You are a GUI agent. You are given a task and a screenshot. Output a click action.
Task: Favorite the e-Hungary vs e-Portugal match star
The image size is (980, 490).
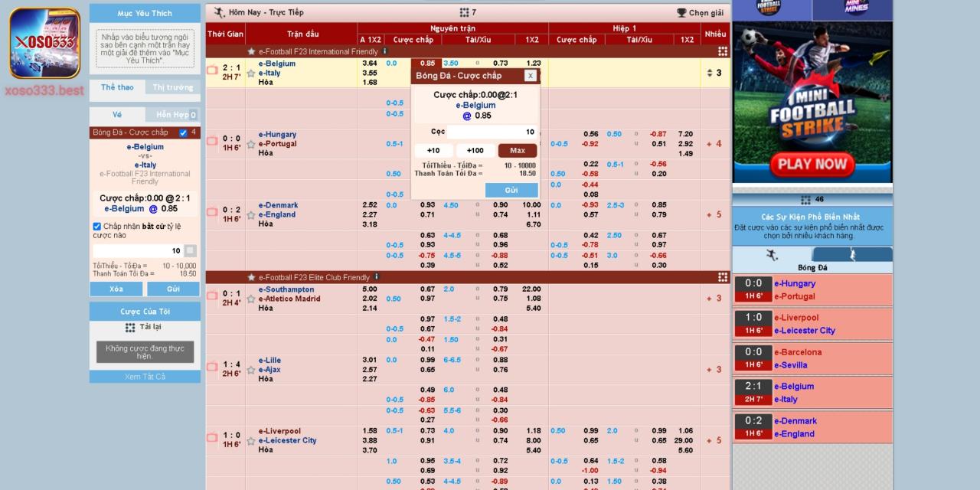(250, 144)
